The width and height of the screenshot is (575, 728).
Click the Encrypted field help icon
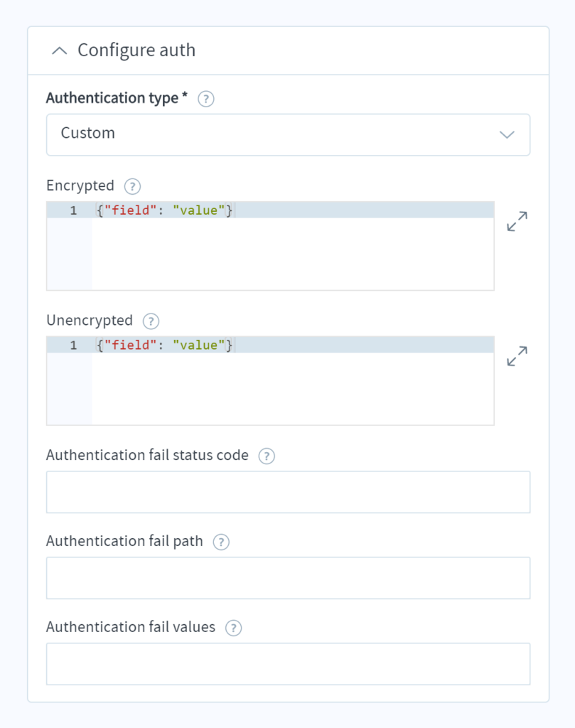pos(131,186)
